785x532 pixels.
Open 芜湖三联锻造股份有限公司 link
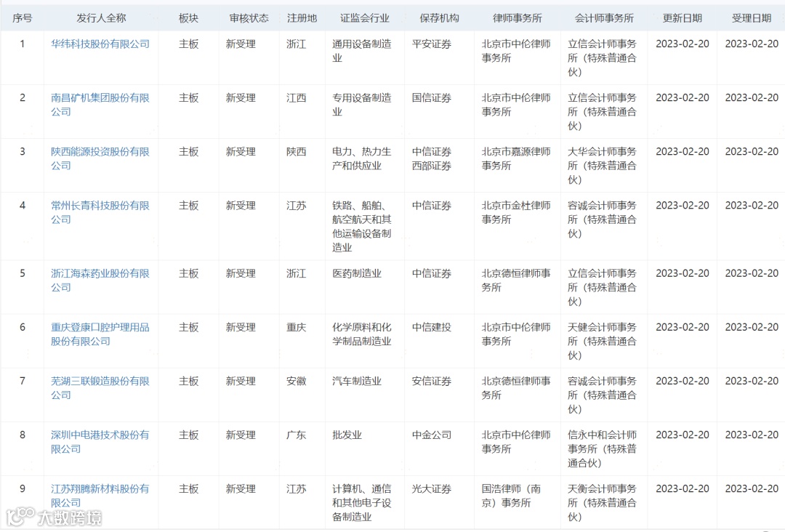pos(100,388)
